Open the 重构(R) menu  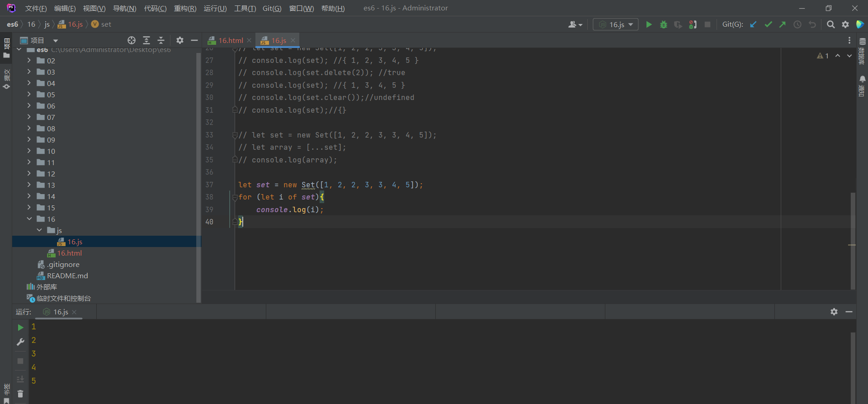click(x=185, y=8)
